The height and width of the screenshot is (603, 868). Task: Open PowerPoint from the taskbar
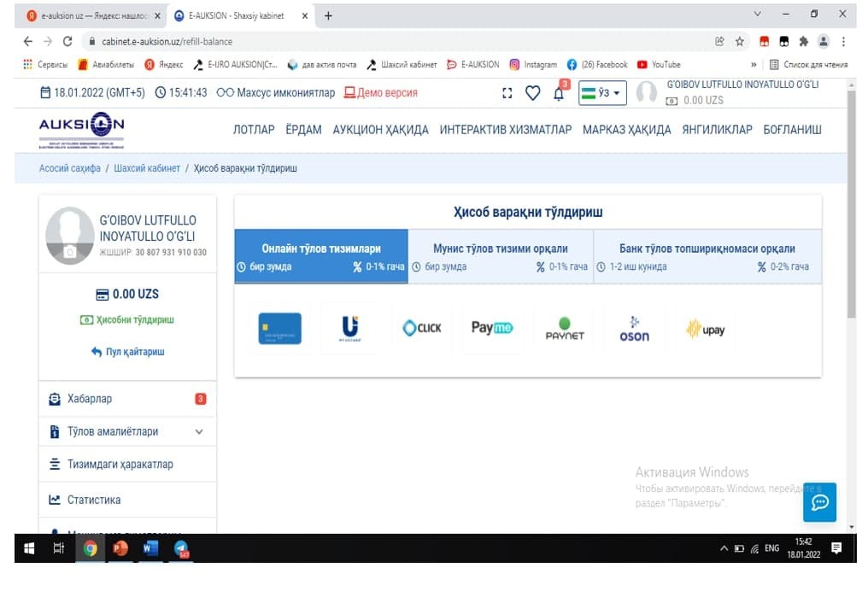pos(120,548)
